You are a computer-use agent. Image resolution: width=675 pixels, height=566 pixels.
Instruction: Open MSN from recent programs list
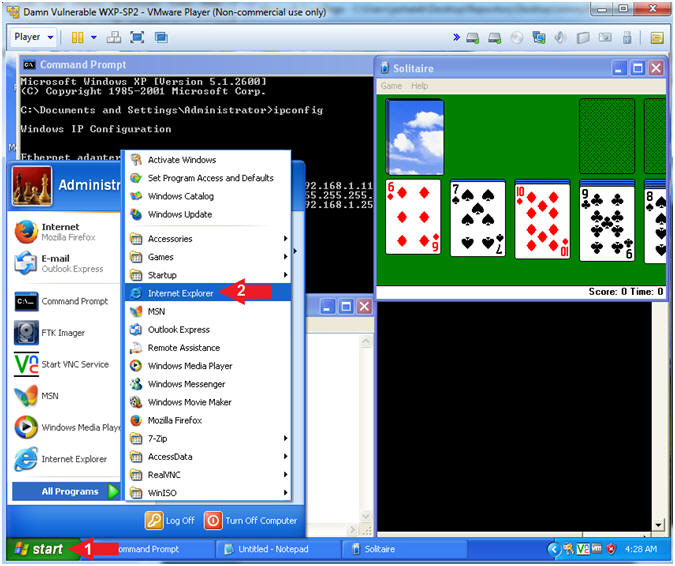[65, 396]
